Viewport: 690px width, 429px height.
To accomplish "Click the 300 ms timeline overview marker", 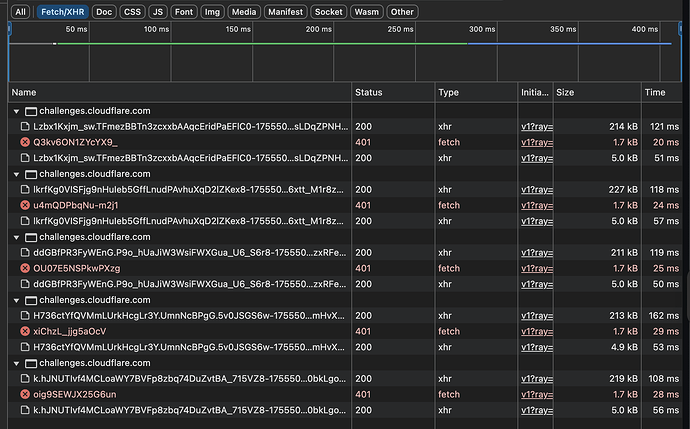I will point(482,29).
